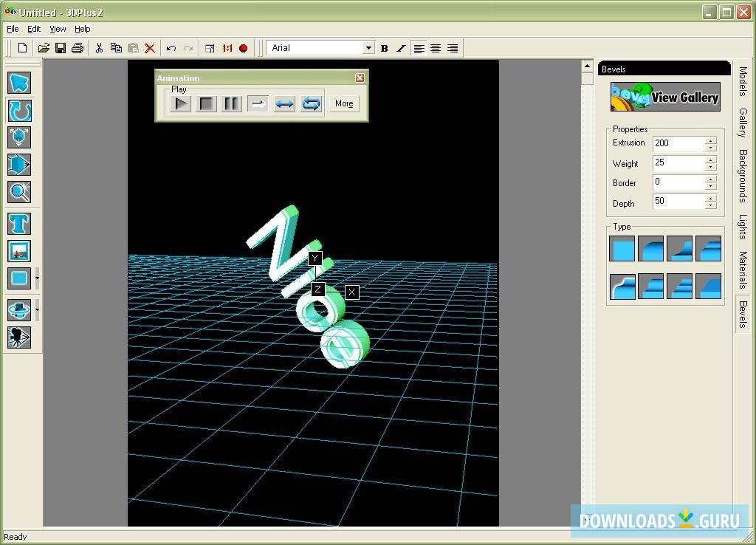Select the picture insertion tool
This screenshot has width=756, height=545.
pos(19,251)
